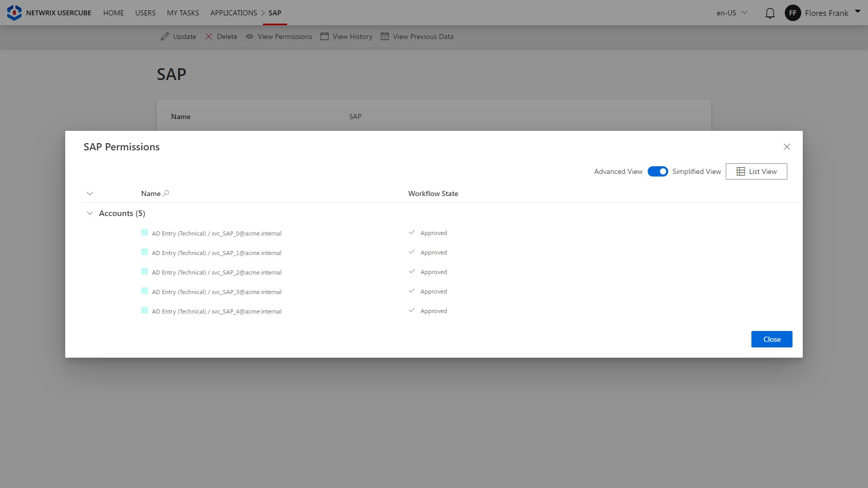The image size is (868, 488).
Task: Open the Name column search icon
Action: point(165,193)
